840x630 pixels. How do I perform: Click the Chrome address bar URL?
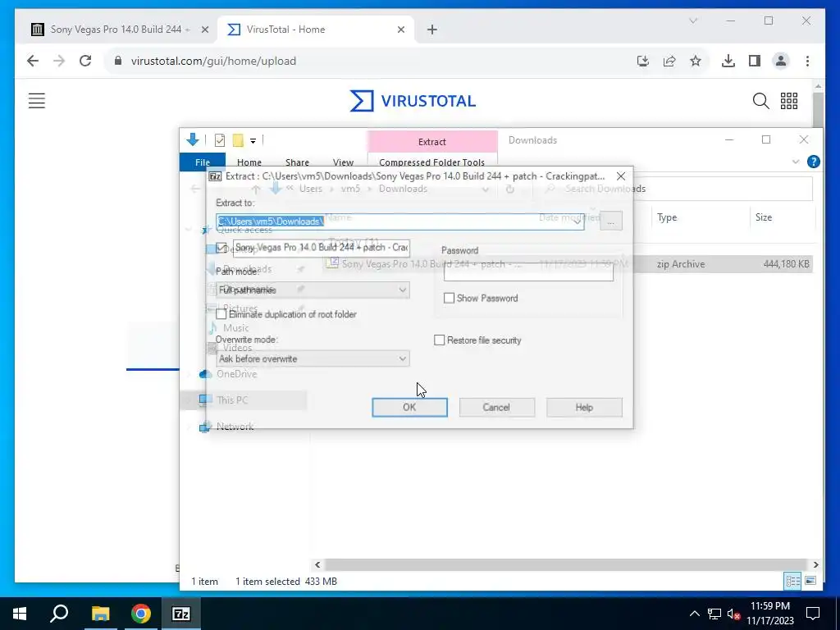click(213, 61)
